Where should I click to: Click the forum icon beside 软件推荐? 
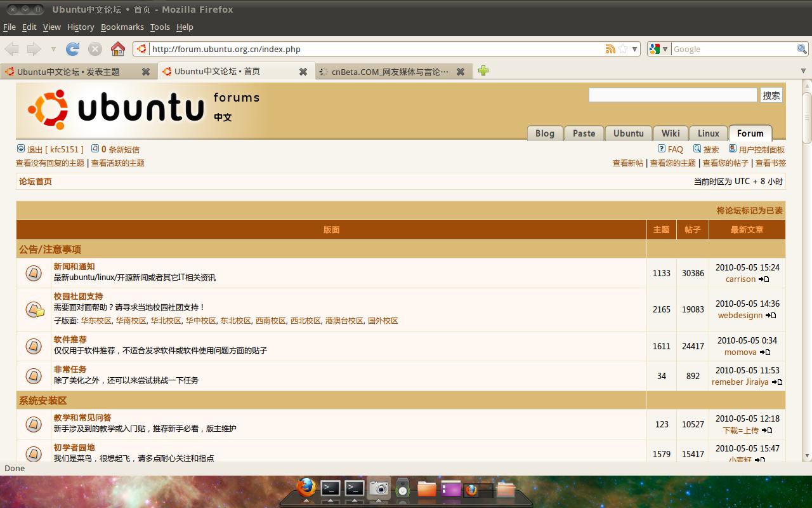click(34, 346)
